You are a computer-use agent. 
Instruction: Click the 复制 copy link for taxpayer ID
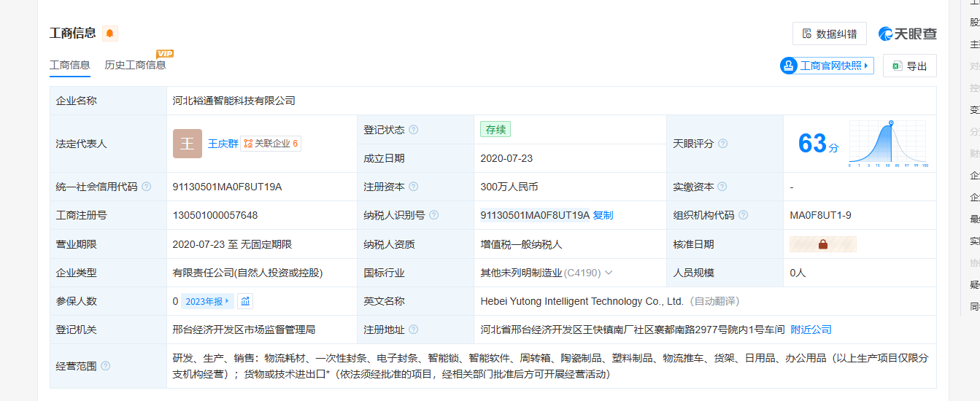pos(603,215)
